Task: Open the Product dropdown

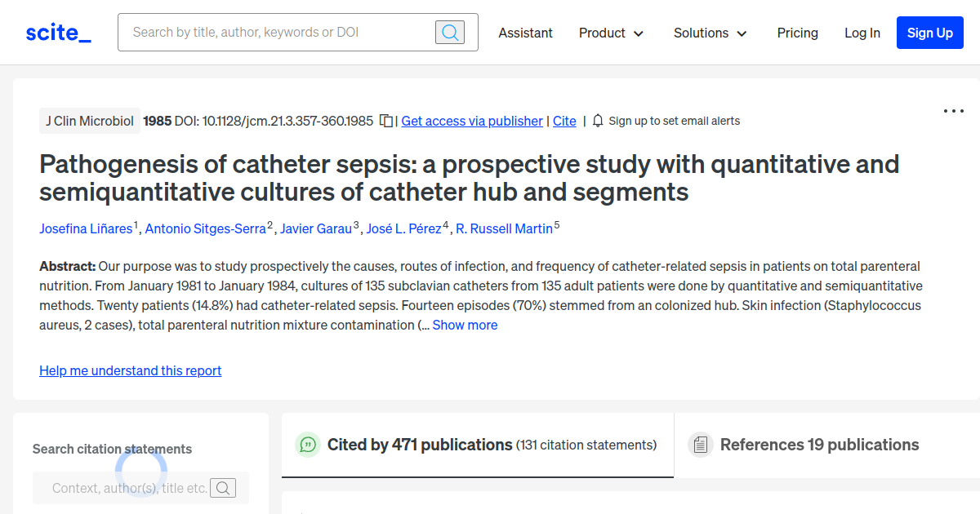Action: click(x=611, y=33)
